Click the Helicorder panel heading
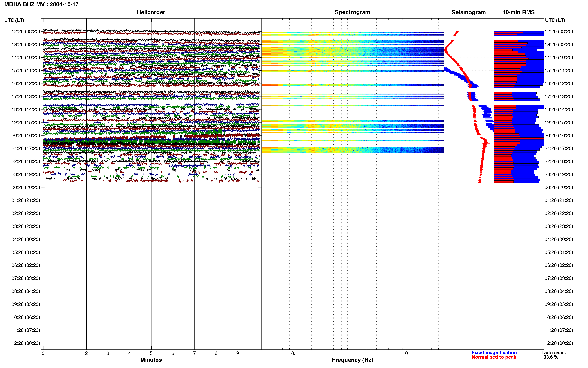This screenshot has width=588, height=368. pyautogui.click(x=151, y=12)
